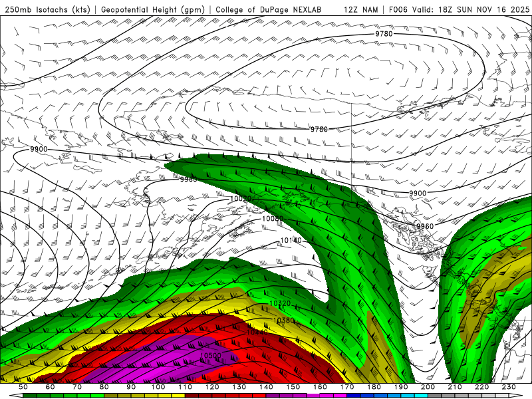This screenshot has width=532, height=399.
Task: Click the 140 value on the color scale
Action: click(x=266, y=387)
